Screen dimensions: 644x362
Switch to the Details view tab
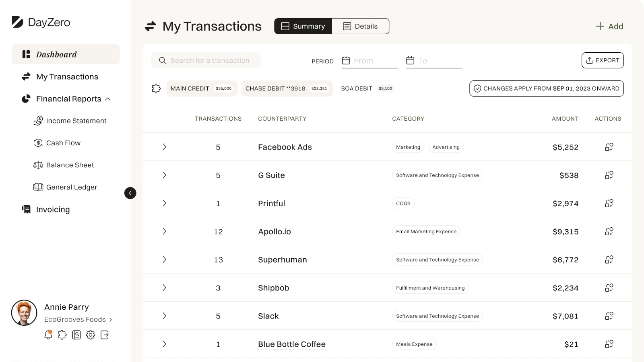[360, 26]
